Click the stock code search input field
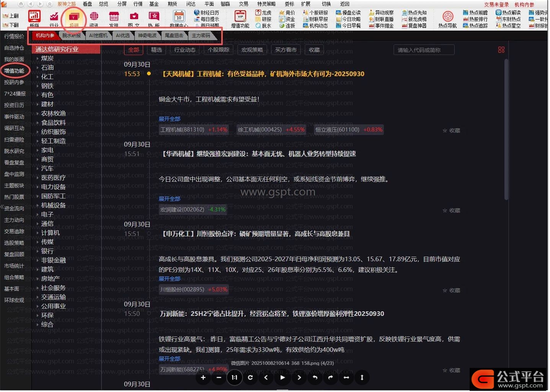Viewport: 550px width, 392px height. click(x=424, y=50)
